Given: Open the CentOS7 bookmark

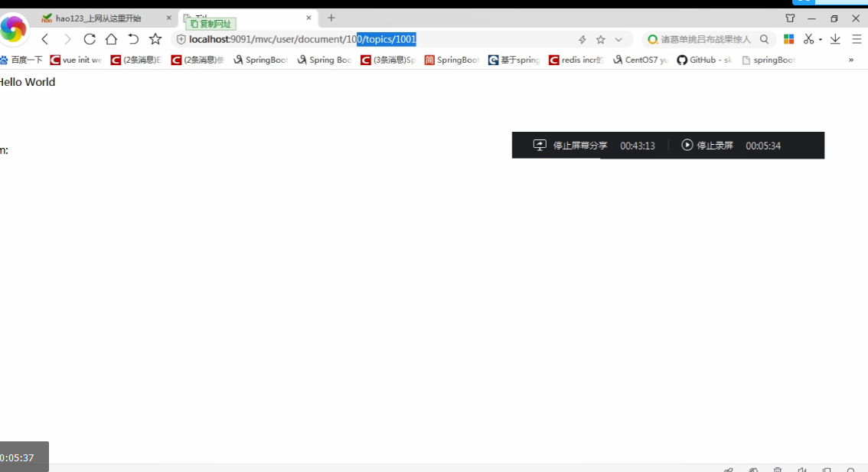Looking at the screenshot, I should (x=641, y=60).
